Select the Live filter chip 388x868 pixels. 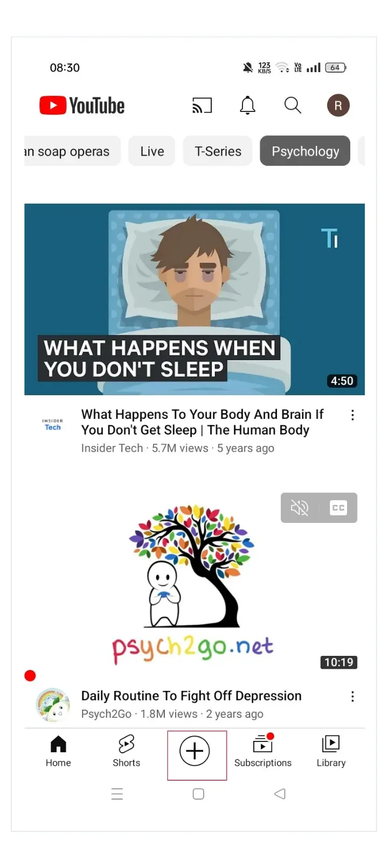pyautogui.click(x=152, y=151)
